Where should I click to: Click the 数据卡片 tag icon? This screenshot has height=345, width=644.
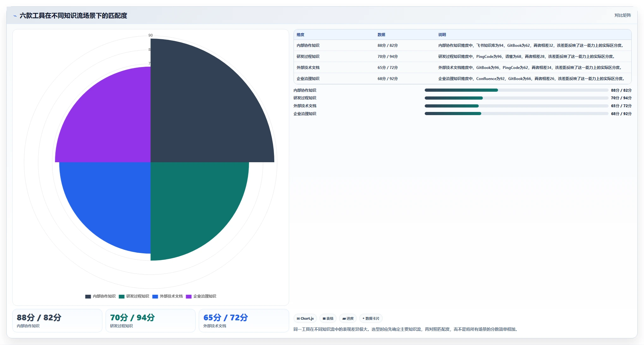(x=363, y=318)
